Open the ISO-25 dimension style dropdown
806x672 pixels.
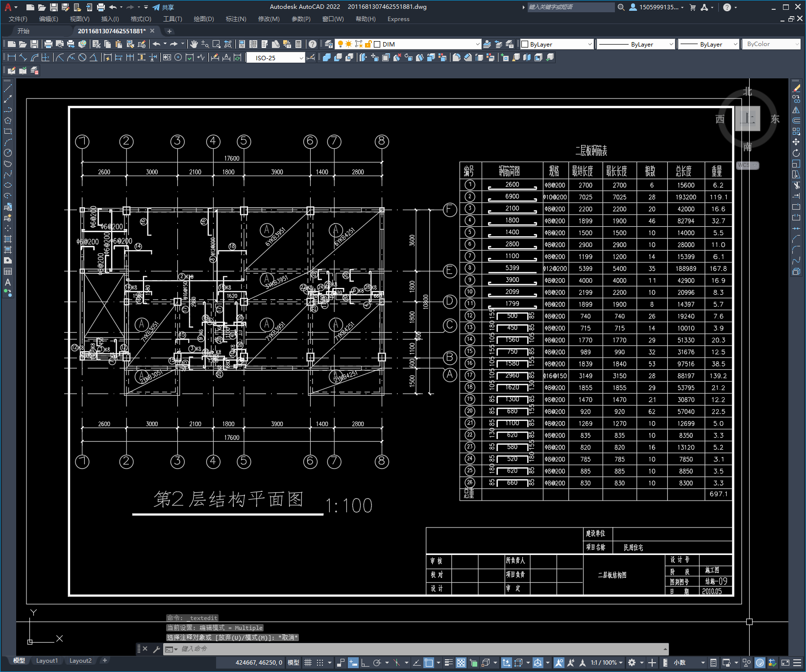click(x=301, y=58)
